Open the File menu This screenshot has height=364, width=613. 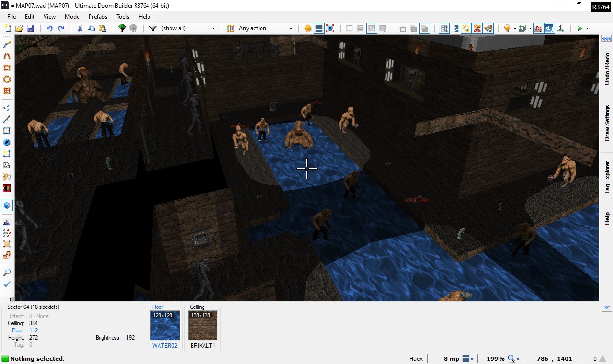click(11, 16)
